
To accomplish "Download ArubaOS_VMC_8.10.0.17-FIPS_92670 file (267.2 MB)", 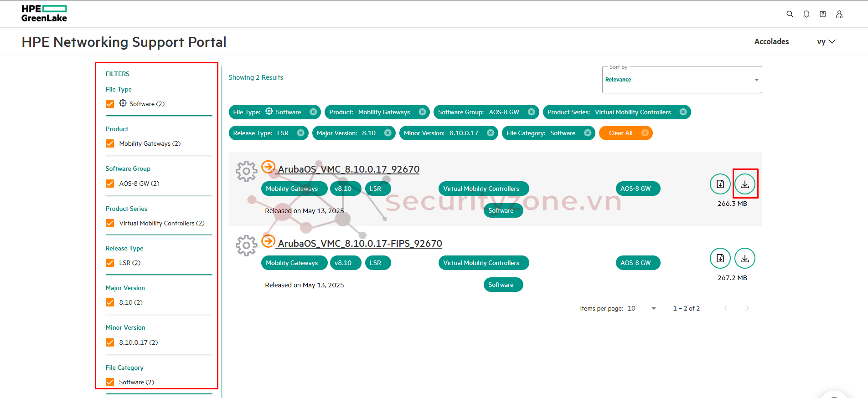I will pos(745,258).
